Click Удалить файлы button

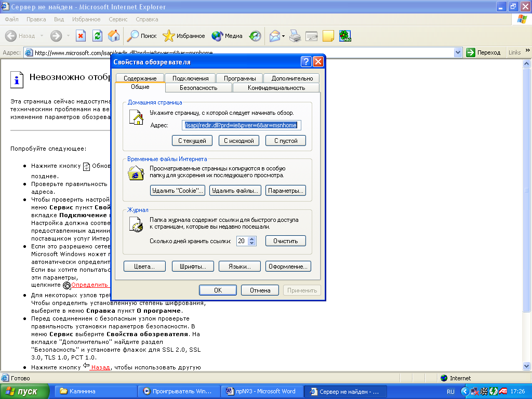(x=235, y=191)
